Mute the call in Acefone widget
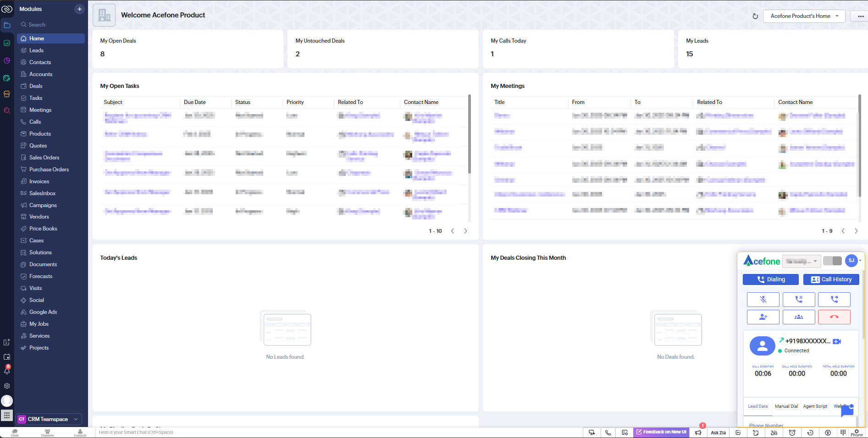This screenshot has height=438, width=868. point(763,300)
